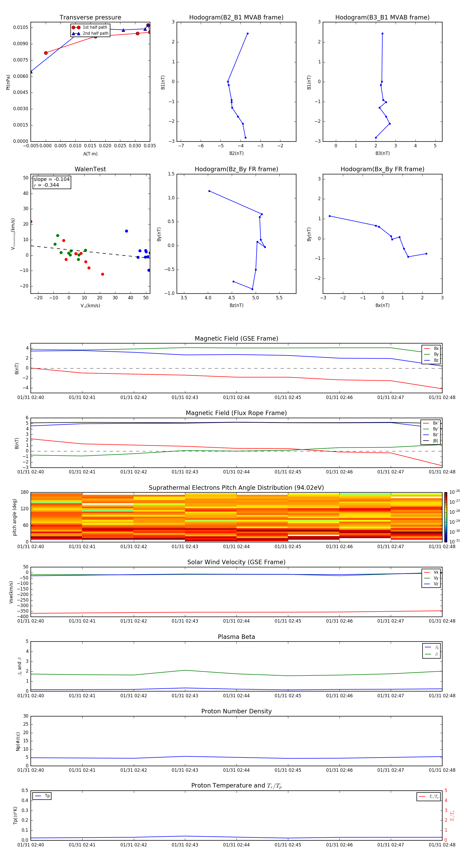473x868 pixels.
Task: Click the By legend entry in GSE magnetic field
Action: [x=431, y=354]
